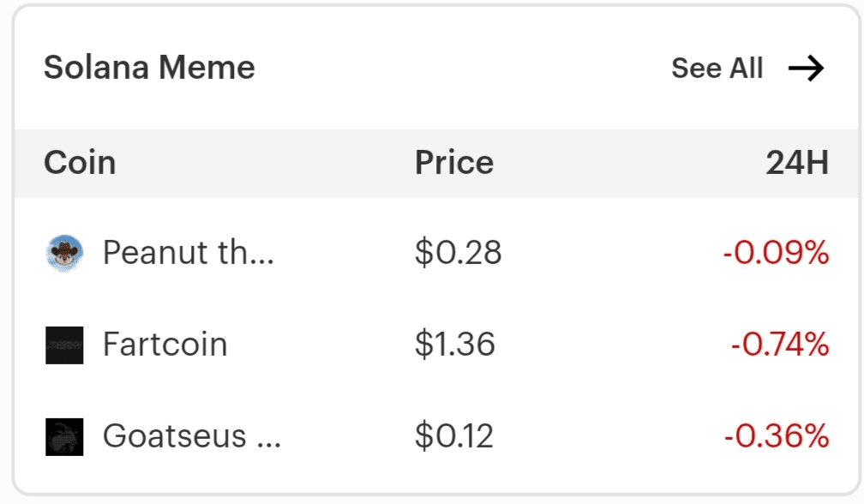Open the Goatseus coin name
Image resolution: width=864 pixels, height=504 pixels.
(192, 436)
